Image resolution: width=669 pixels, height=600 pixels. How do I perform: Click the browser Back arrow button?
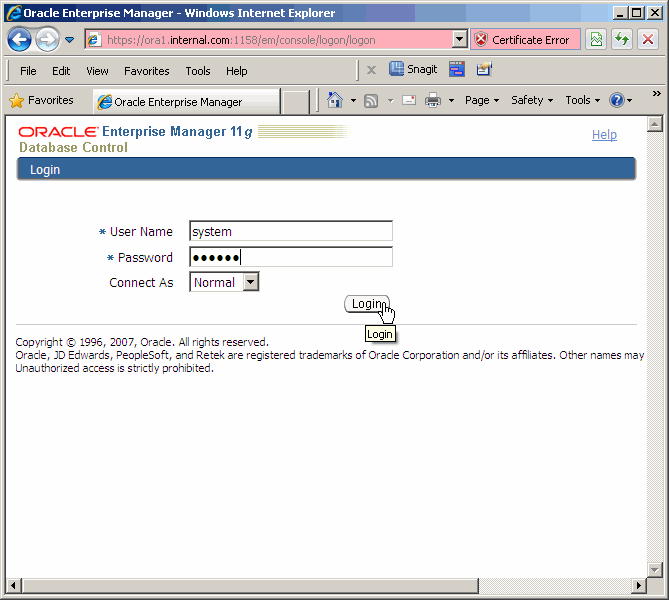coord(19,40)
